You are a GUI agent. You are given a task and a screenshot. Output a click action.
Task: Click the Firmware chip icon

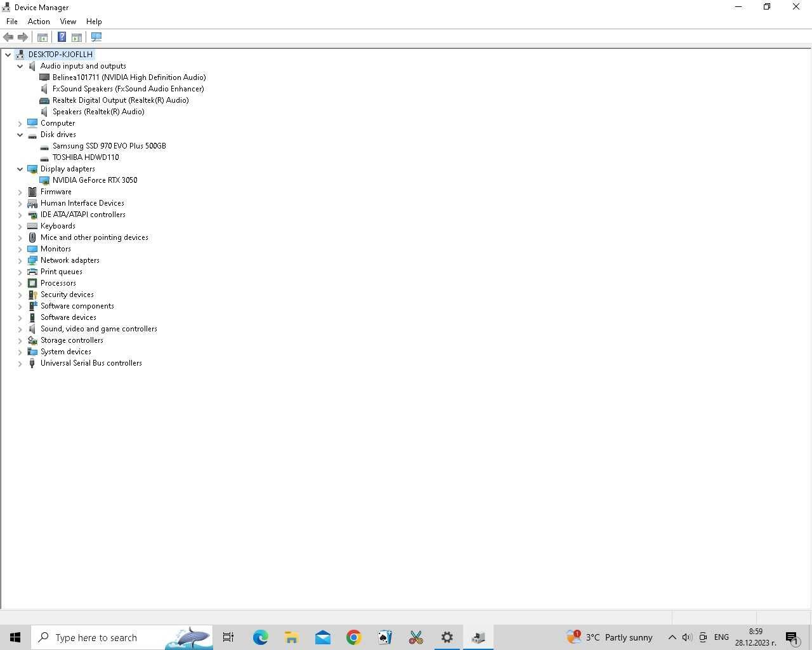[x=32, y=192]
